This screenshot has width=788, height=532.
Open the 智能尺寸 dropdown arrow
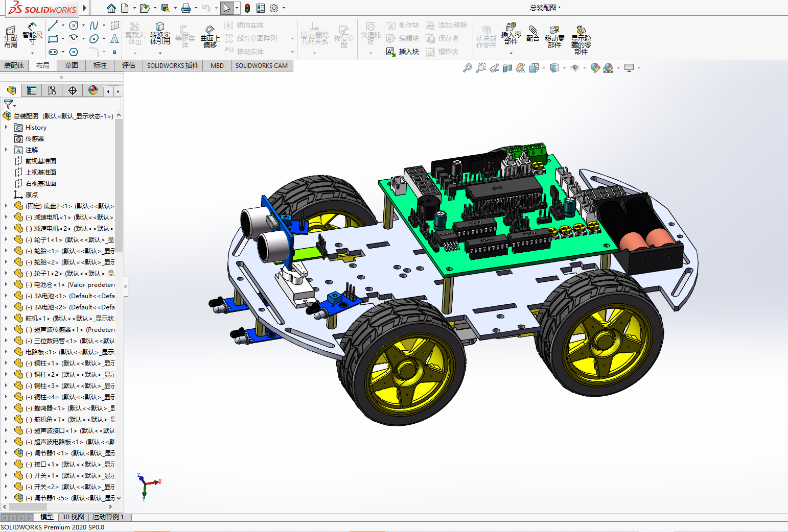click(32, 53)
